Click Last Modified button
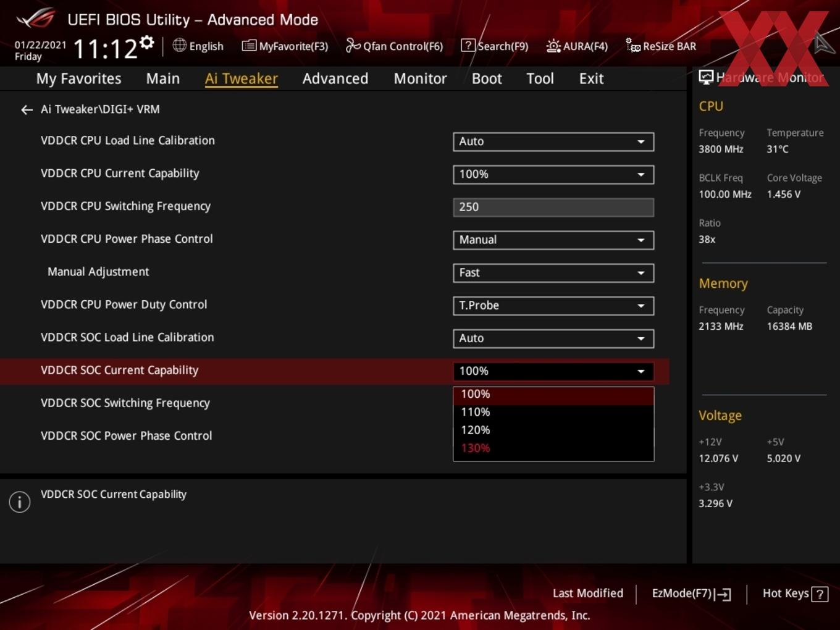Screen dimensions: 840x630 [588, 594]
